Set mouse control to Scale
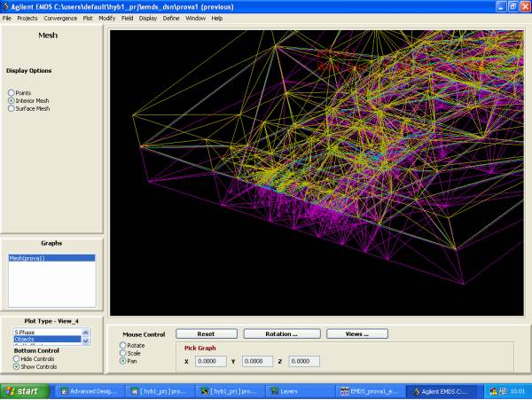This screenshot has height=400, width=532. point(123,353)
